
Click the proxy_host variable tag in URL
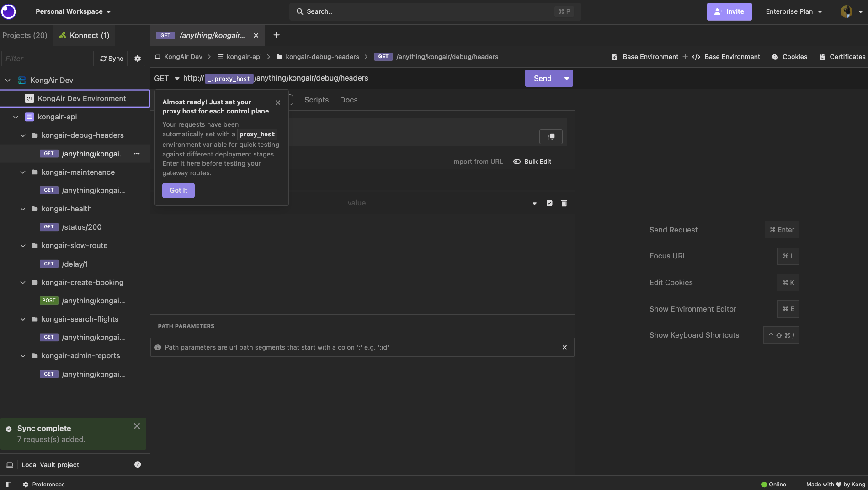click(229, 79)
